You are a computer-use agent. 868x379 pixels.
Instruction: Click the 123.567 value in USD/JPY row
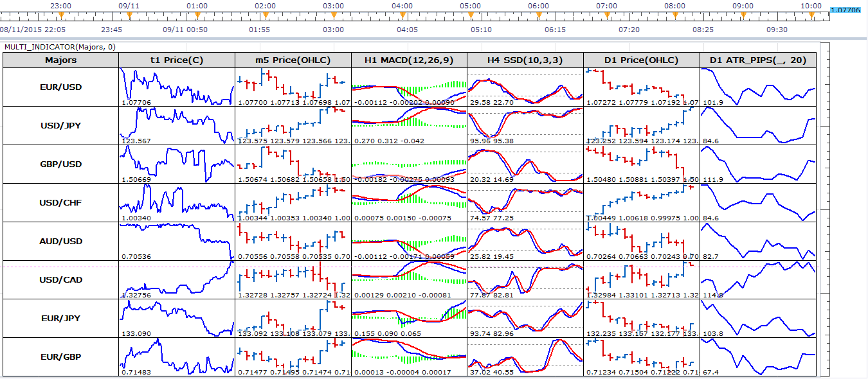click(136, 141)
